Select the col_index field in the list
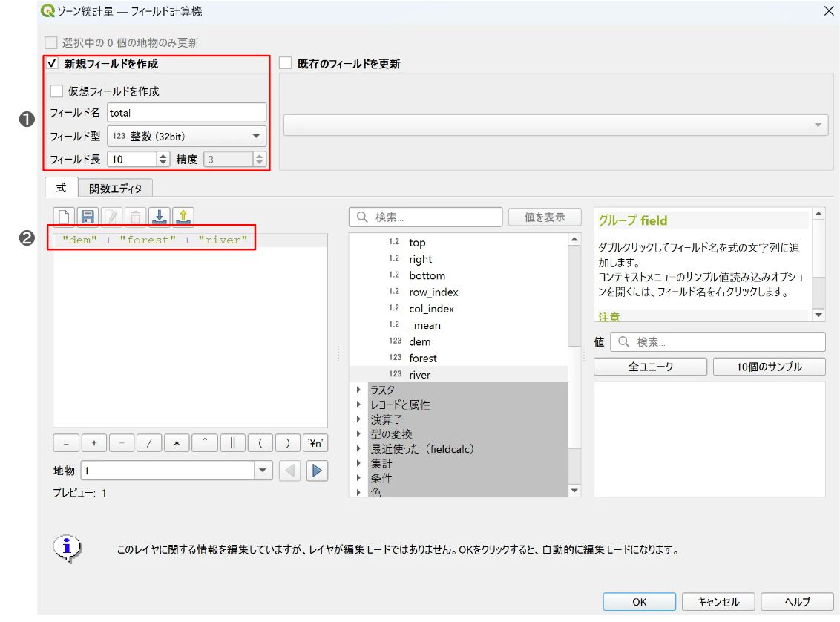The image size is (840, 622). 431,309
